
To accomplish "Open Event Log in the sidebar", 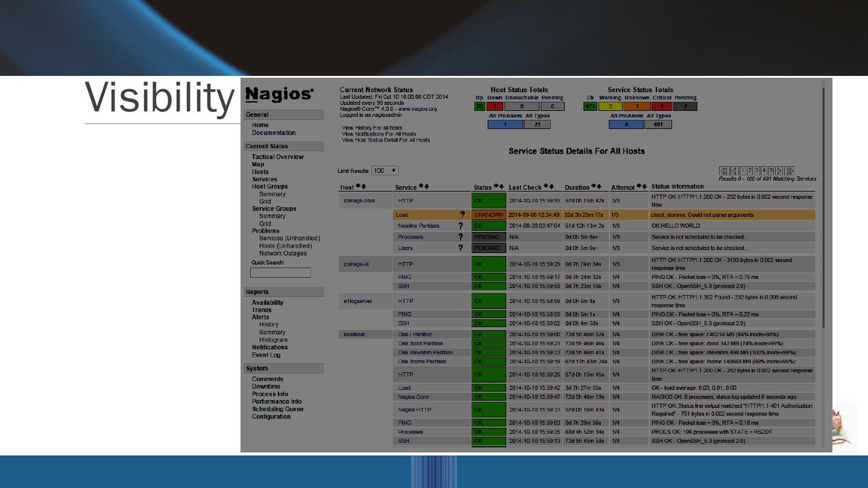I will [x=266, y=355].
